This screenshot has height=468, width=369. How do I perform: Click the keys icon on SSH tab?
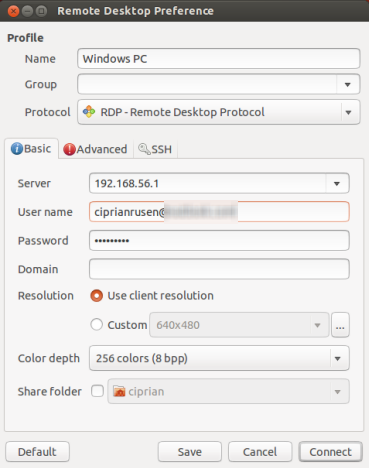pyautogui.click(x=144, y=149)
